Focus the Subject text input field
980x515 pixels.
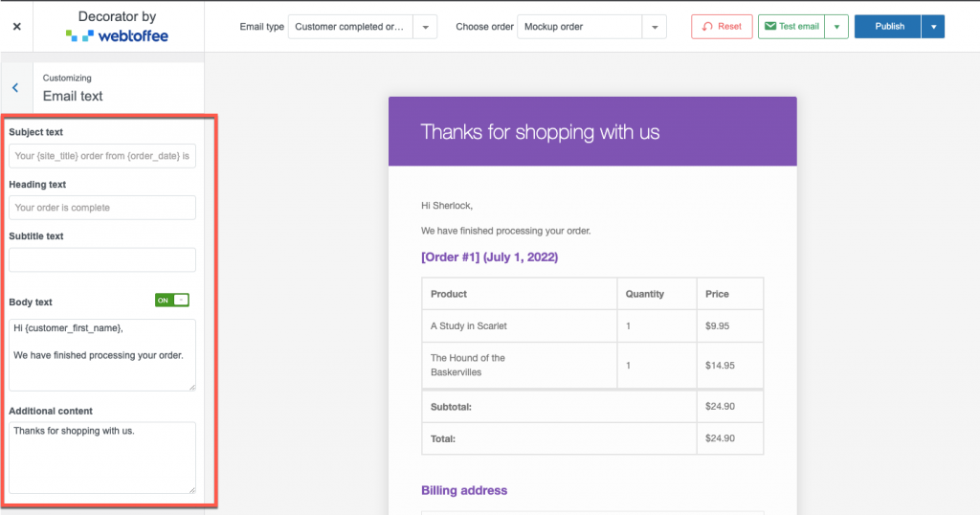tap(102, 156)
